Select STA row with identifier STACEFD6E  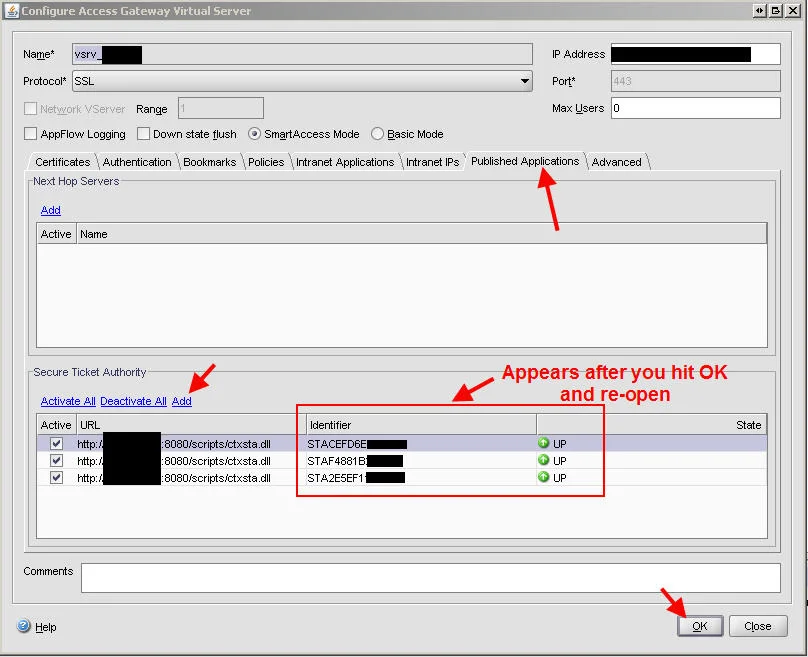[402, 444]
